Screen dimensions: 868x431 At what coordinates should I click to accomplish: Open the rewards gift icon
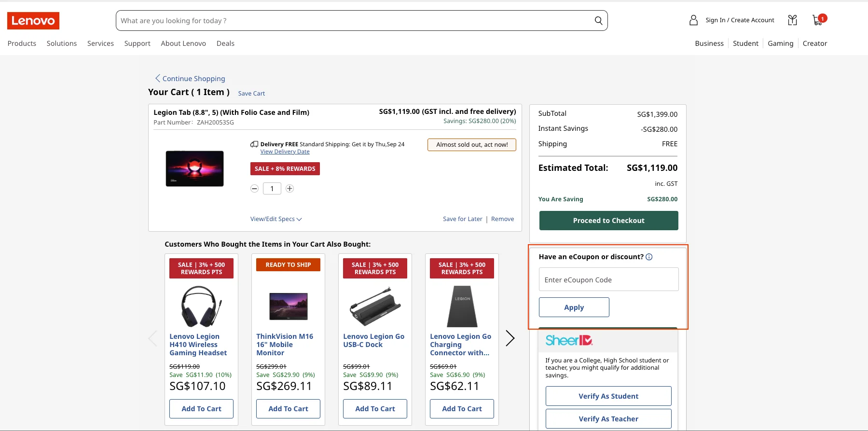point(792,20)
